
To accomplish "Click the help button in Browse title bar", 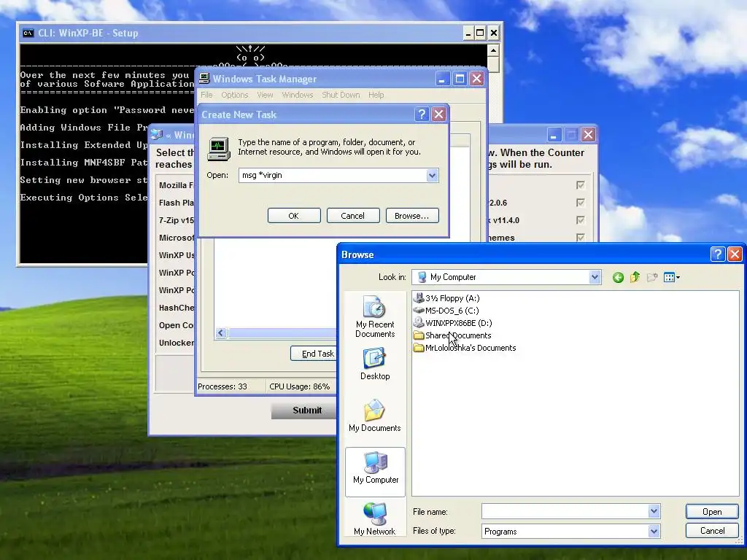I will click(718, 254).
